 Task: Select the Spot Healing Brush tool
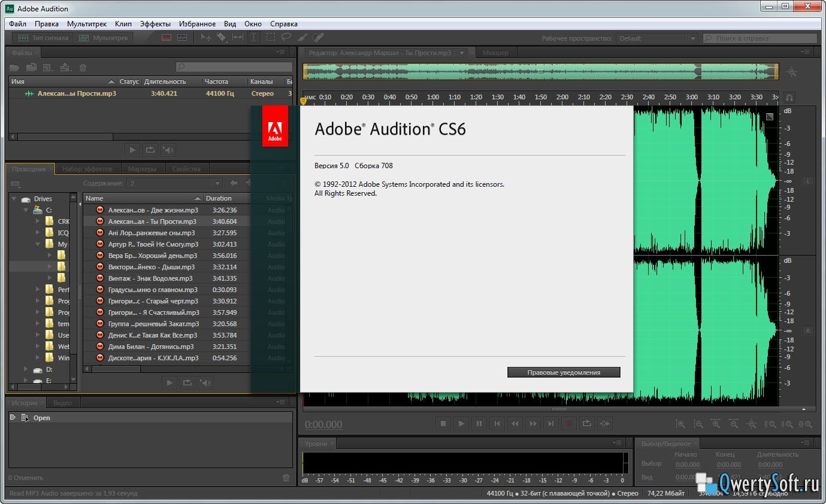318,38
